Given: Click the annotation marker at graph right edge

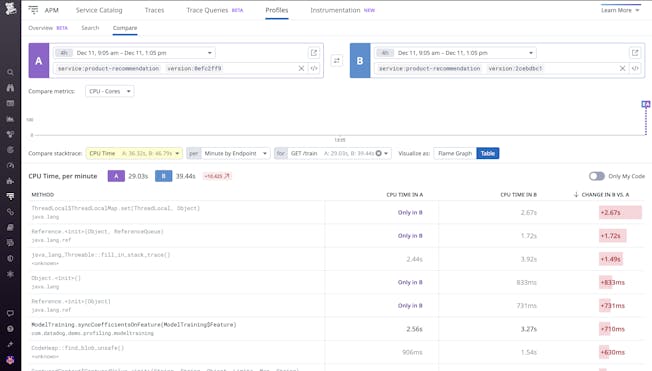Looking at the screenshot, I should point(645,104).
